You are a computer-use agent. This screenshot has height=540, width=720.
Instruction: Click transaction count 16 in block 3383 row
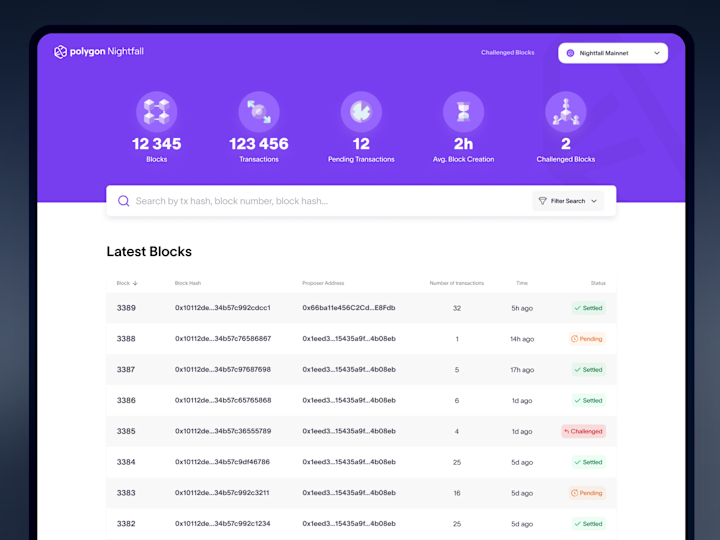click(x=456, y=493)
